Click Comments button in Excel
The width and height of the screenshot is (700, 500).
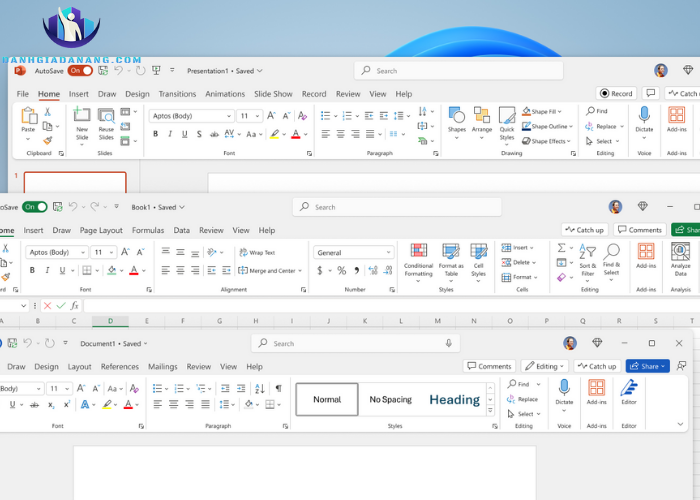pyautogui.click(x=640, y=229)
